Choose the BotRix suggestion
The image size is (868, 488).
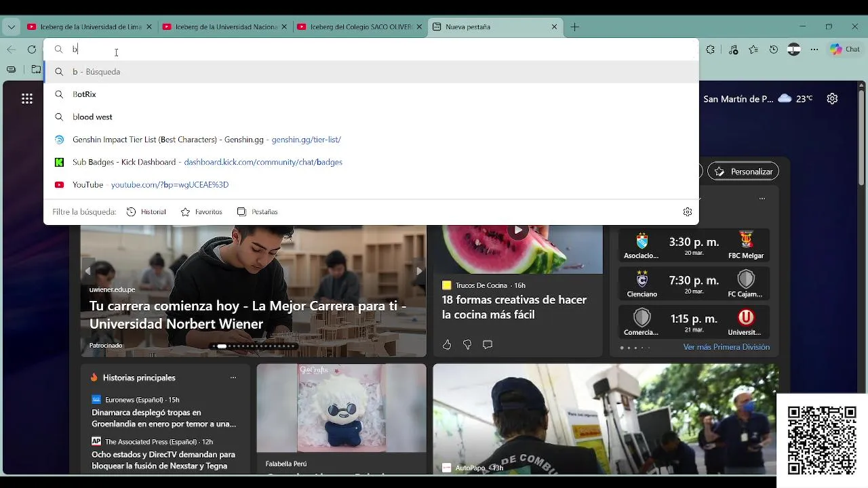pos(371,94)
